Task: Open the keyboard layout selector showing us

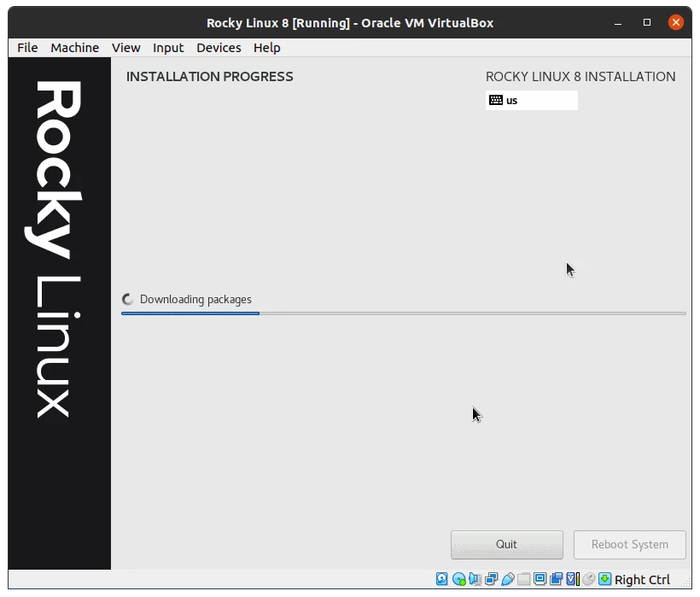Action: pos(531,100)
